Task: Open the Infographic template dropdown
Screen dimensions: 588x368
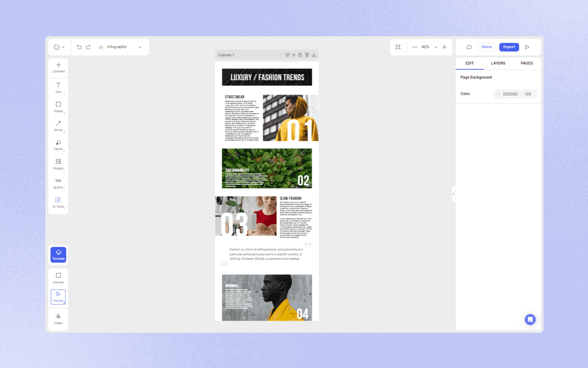Action: click(x=140, y=47)
